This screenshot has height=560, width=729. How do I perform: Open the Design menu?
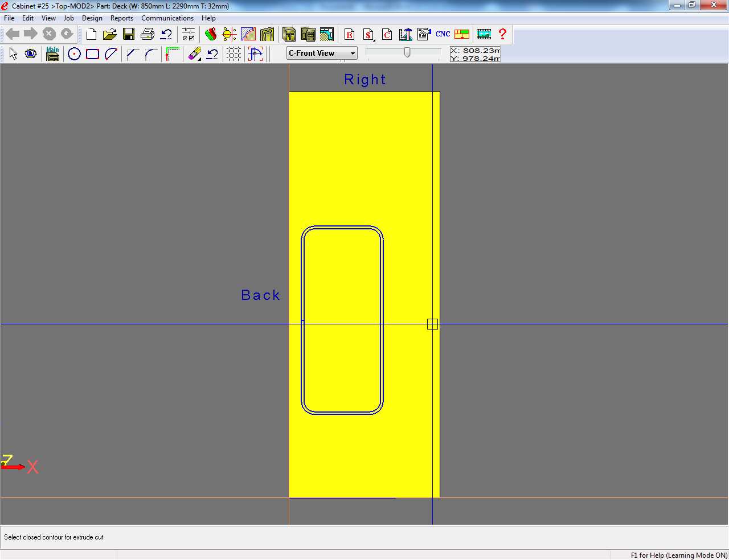(92, 18)
